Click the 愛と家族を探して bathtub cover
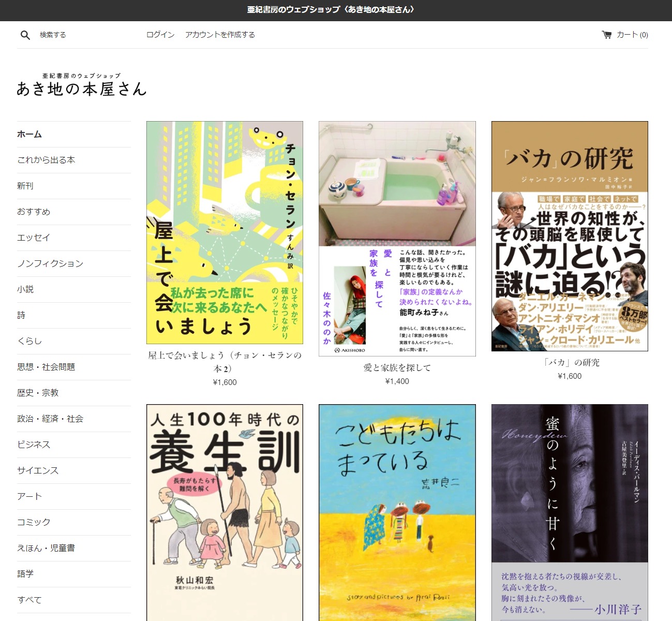The image size is (672, 621). (x=397, y=239)
